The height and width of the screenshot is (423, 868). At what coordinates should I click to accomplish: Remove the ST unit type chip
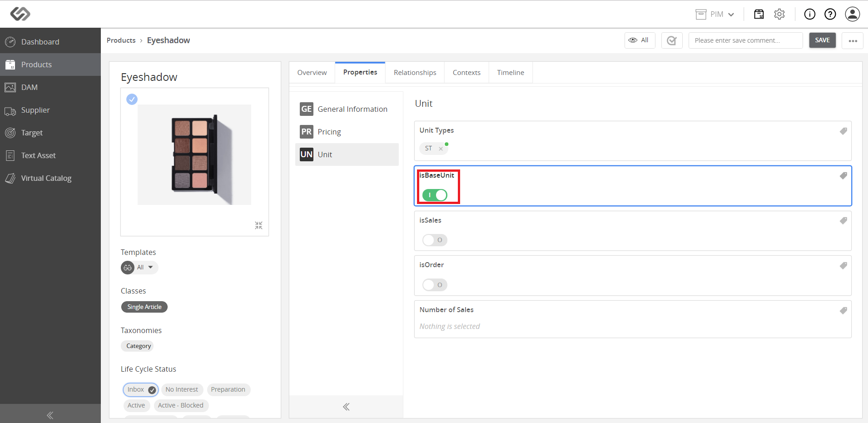(x=441, y=149)
